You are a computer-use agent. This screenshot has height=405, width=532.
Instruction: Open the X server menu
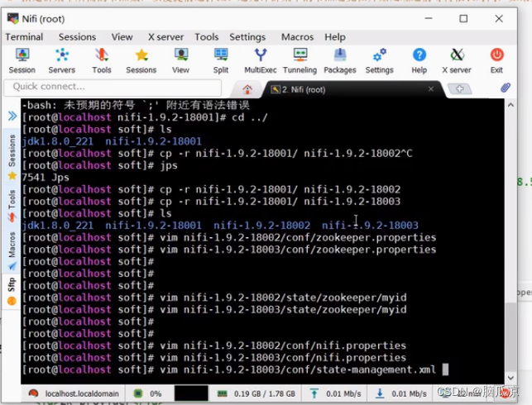(165, 36)
